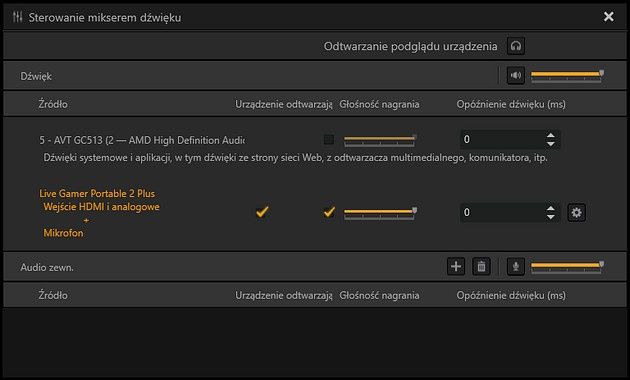This screenshot has height=380, width=630.
Task: Increase AVT GC513 audio delay with up arrow
Action: coord(550,135)
